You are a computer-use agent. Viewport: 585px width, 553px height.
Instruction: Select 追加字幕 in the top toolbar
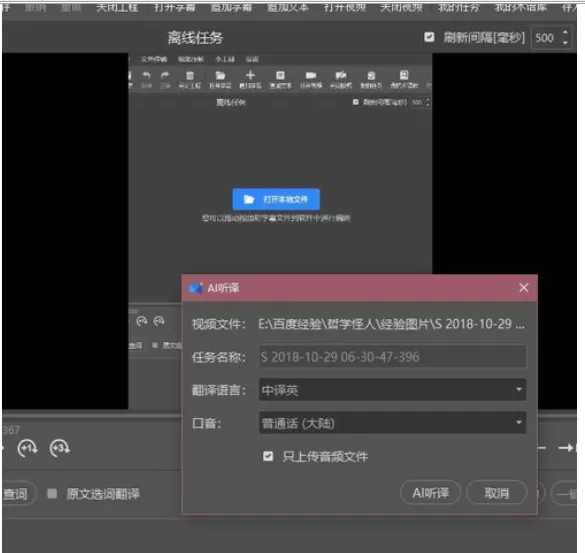pyautogui.click(x=231, y=7)
